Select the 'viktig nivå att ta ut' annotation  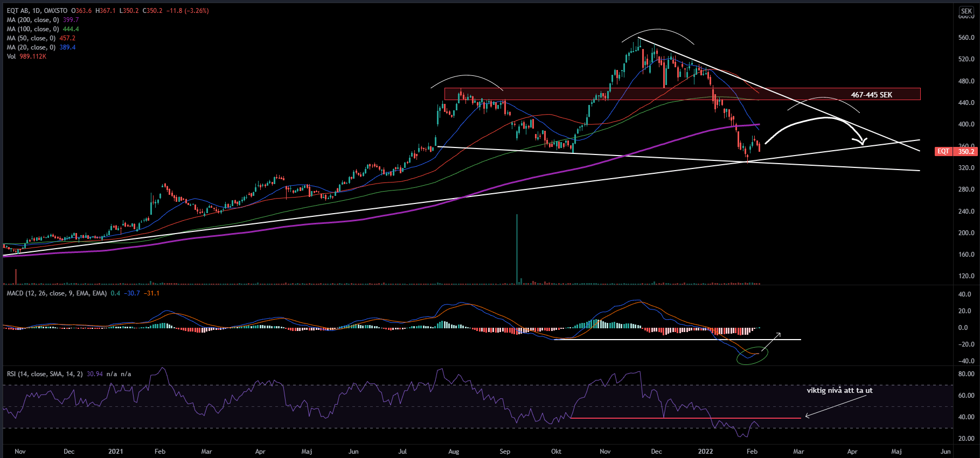pyautogui.click(x=839, y=390)
